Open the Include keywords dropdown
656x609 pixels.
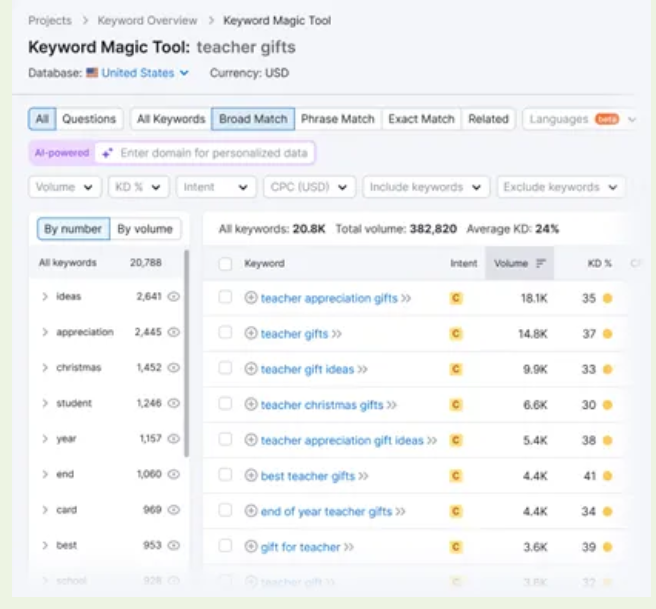coord(426,187)
